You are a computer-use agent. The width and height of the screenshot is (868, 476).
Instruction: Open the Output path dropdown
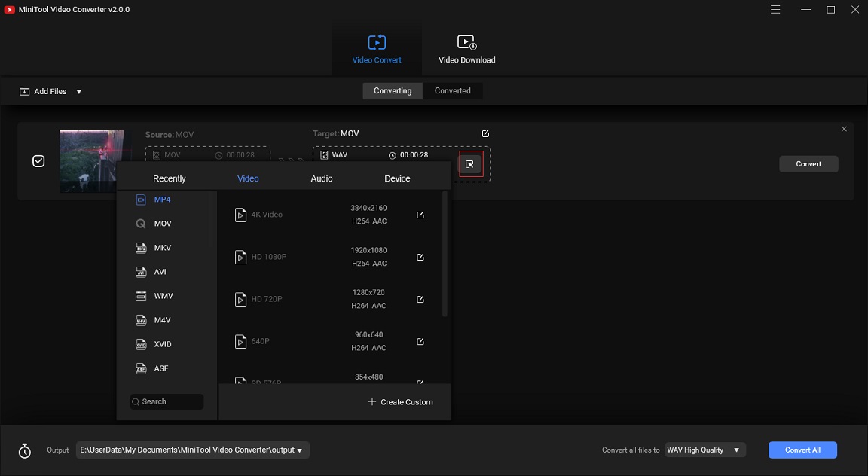coord(192,450)
